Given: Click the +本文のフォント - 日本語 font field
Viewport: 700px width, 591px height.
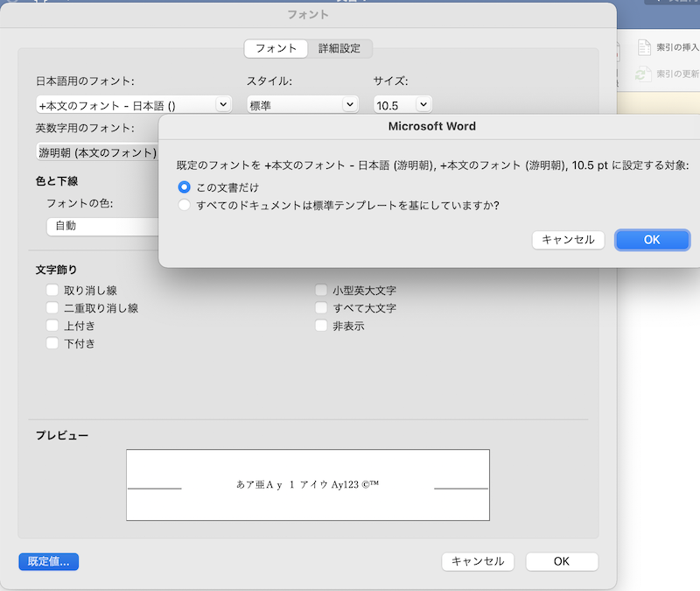Looking at the screenshot, I should click(126, 105).
